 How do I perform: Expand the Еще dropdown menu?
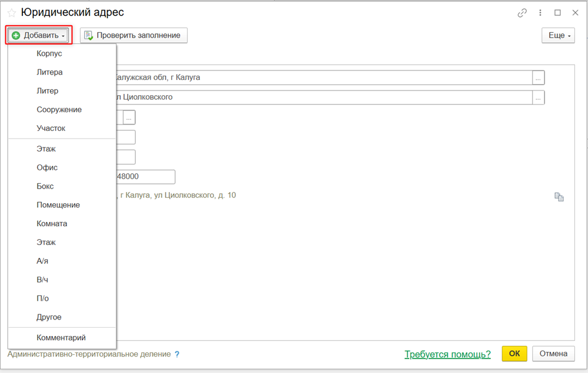click(558, 35)
